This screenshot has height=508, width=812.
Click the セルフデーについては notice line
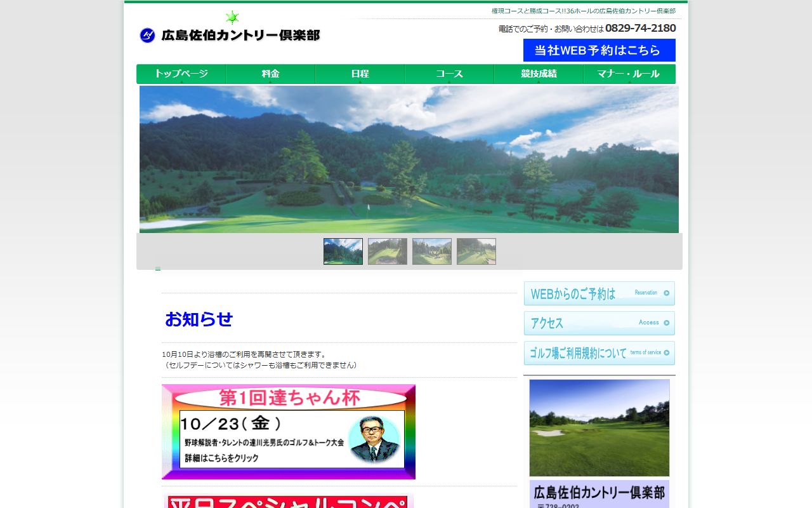(261, 365)
